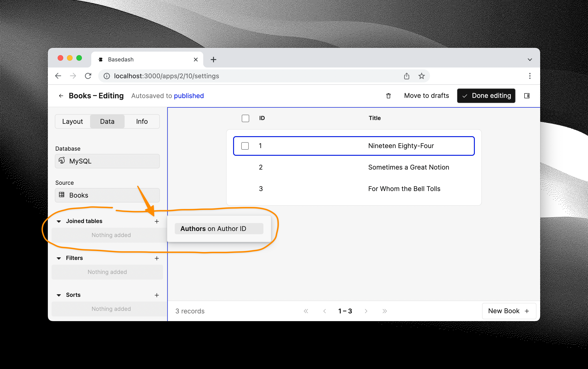This screenshot has height=369, width=588.
Task: Add a joined table with plus icon
Action: click(157, 221)
